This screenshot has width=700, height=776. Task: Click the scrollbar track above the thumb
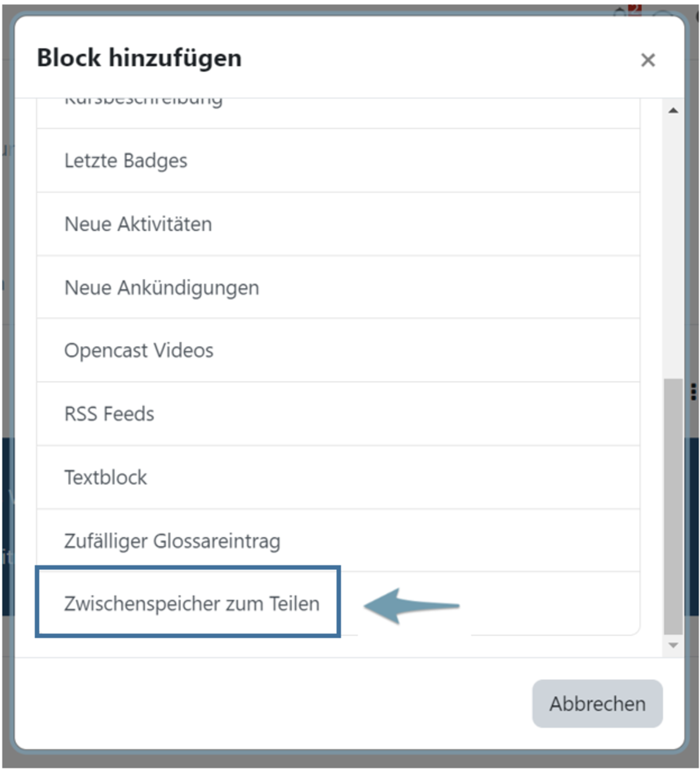tap(673, 245)
